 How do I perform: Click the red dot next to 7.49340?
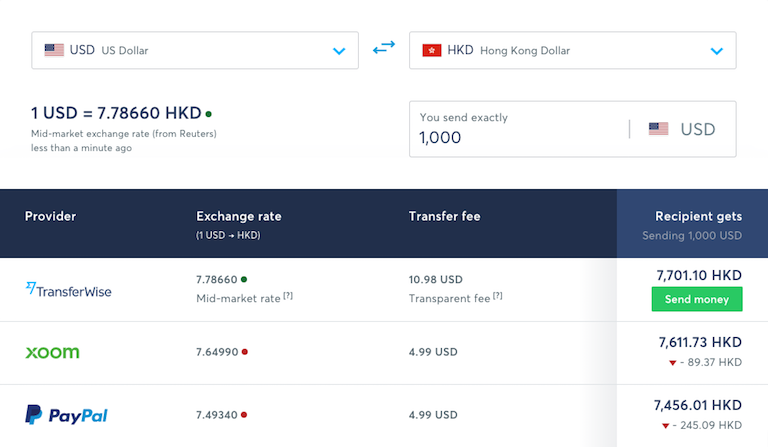(x=244, y=415)
